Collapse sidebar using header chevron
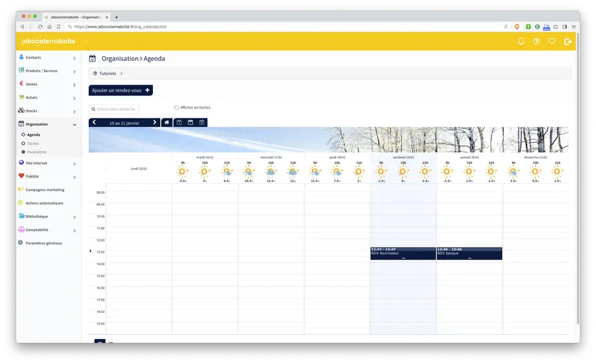 (x=86, y=41)
